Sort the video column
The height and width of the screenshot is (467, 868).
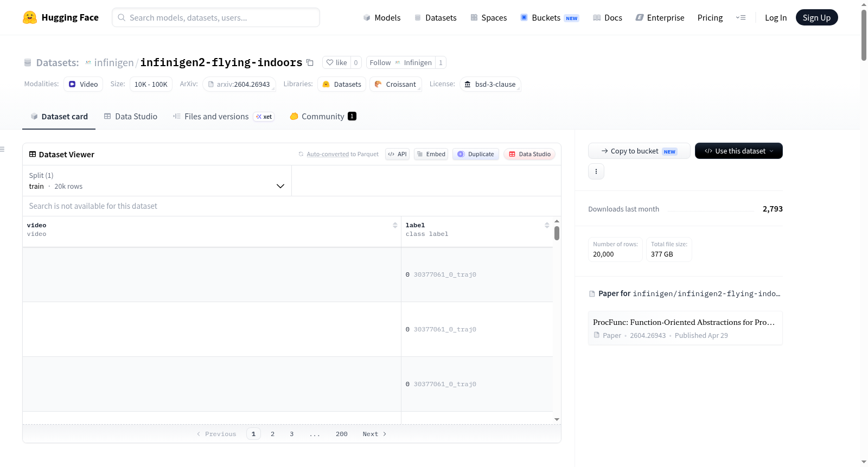[x=395, y=225]
